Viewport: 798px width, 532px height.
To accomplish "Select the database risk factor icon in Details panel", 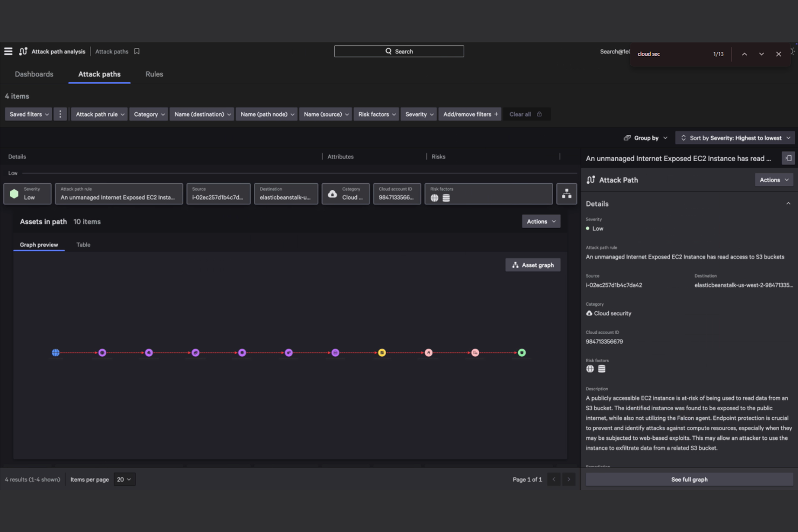I will tap(601, 369).
